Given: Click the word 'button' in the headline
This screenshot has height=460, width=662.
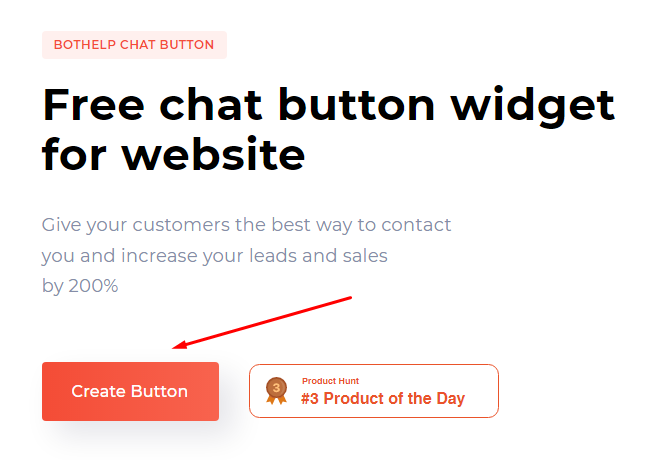Looking at the screenshot, I should [x=356, y=105].
